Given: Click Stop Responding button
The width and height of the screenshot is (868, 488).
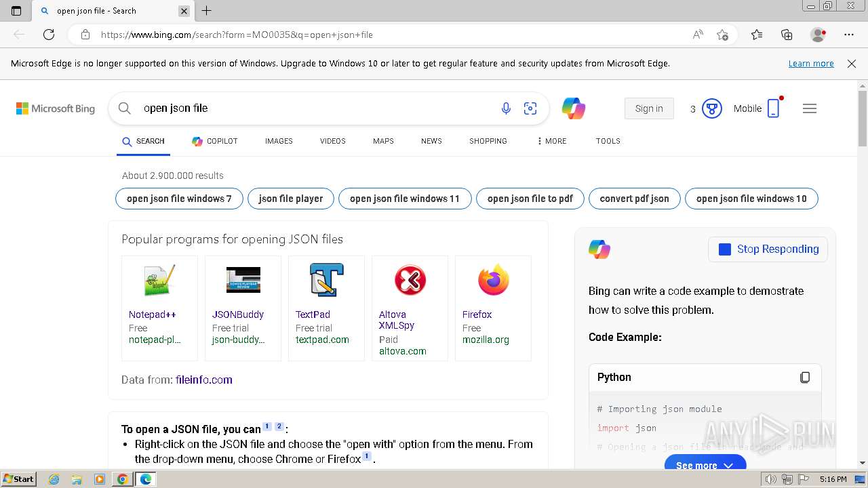Looking at the screenshot, I should pyautogui.click(x=768, y=249).
